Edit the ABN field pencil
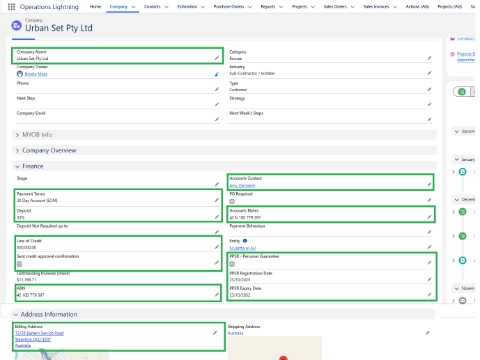Viewport: 480px width, 360px height. (217, 295)
